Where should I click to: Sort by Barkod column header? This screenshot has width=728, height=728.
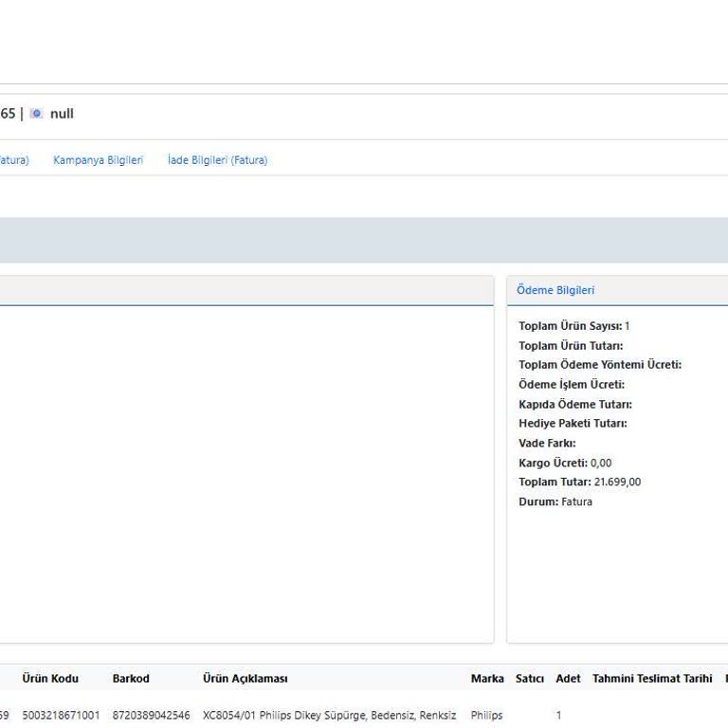click(131, 679)
